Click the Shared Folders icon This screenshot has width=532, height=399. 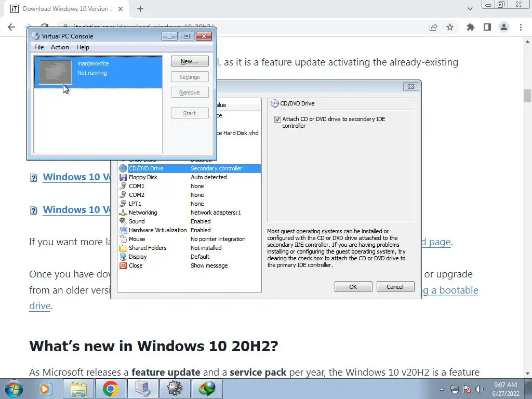[x=123, y=248]
